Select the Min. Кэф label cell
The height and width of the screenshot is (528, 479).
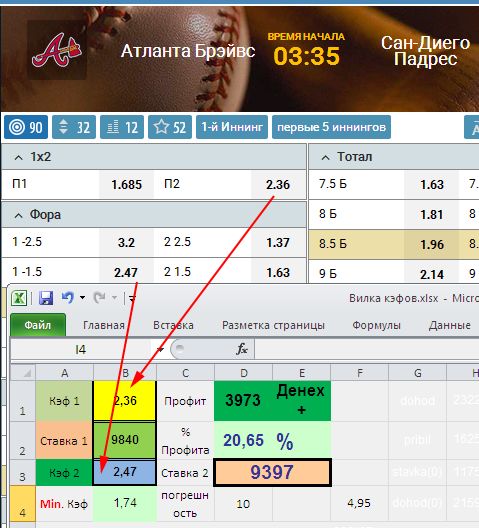[64, 504]
